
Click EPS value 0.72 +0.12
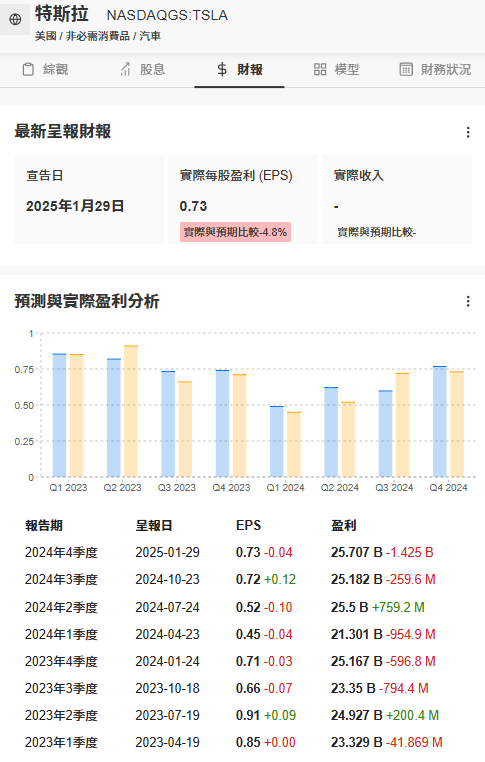266,579
